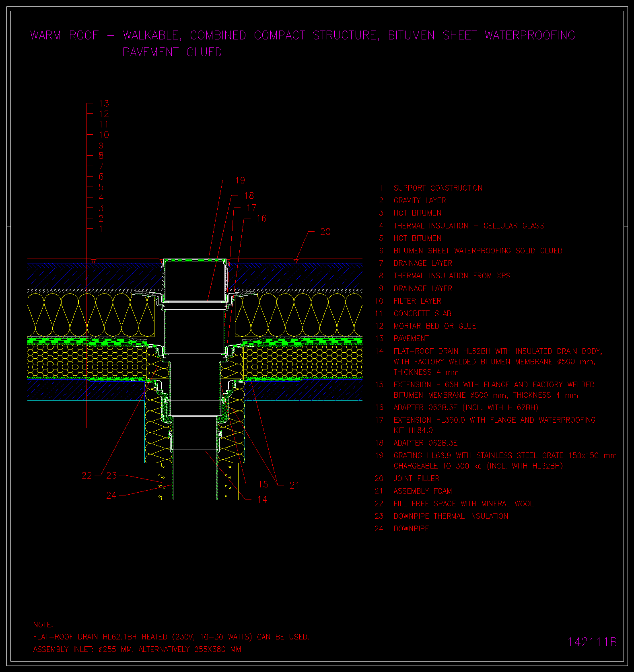
Task: Select legend entry 'GRAVITY LAYER'
Action: pyautogui.click(x=420, y=200)
